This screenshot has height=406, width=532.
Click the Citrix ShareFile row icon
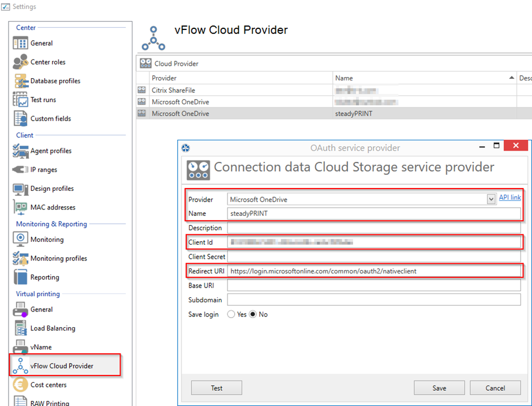tap(141, 90)
